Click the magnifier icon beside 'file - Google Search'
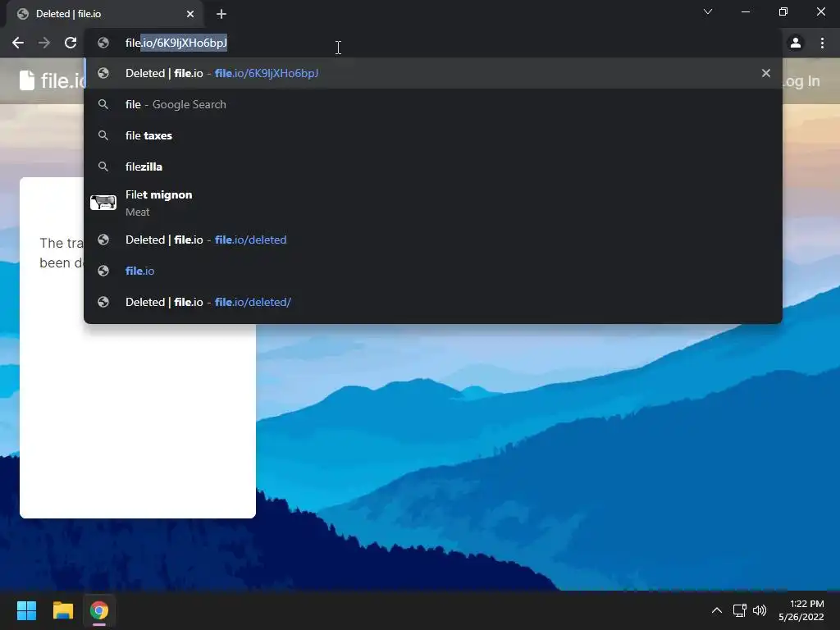This screenshot has width=840, height=630. click(x=103, y=104)
